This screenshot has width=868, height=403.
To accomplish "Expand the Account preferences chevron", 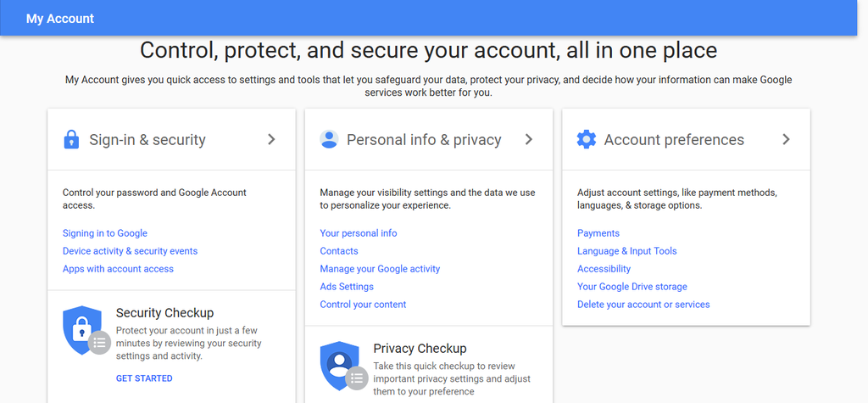I will (787, 139).
